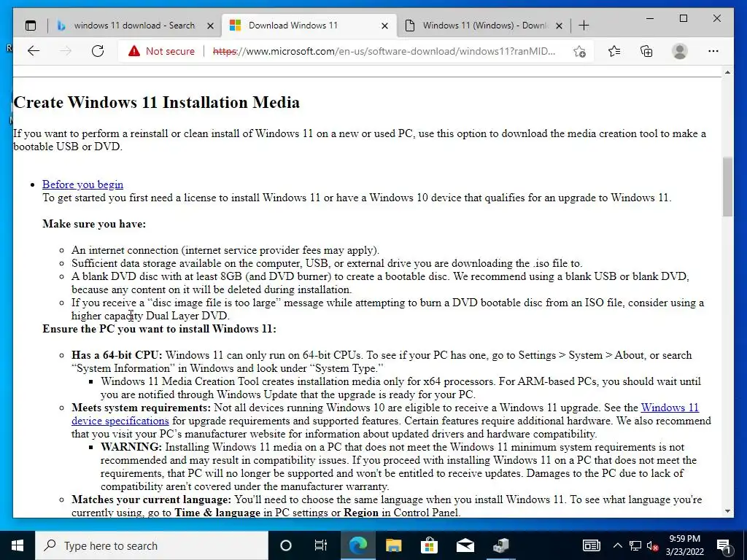This screenshot has width=747, height=560.
Task: Show hidden system tray icons
Action: pyautogui.click(x=617, y=545)
